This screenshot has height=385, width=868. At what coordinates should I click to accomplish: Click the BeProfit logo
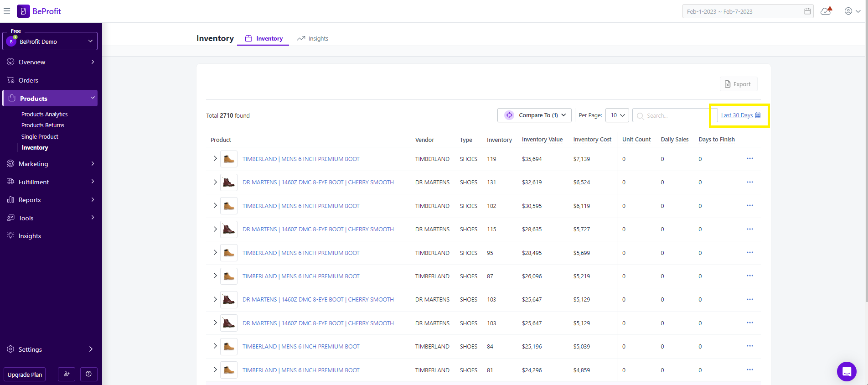click(39, 11)
